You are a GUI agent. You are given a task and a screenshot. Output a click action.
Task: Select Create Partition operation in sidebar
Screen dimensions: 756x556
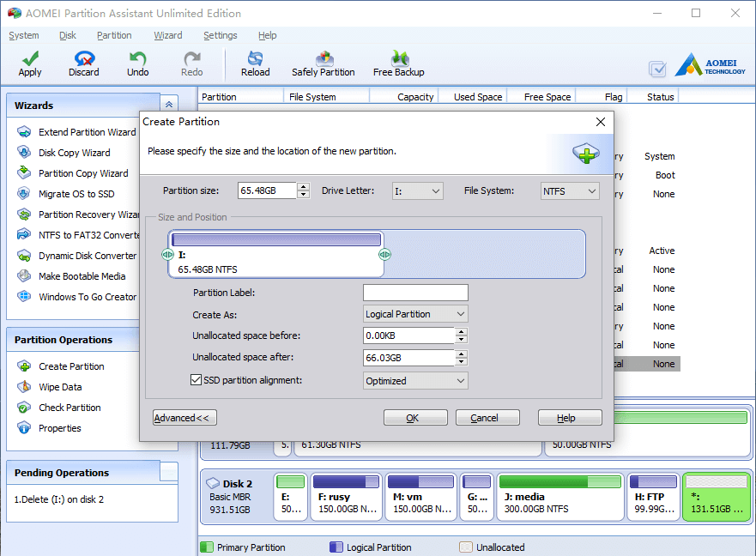61,366
